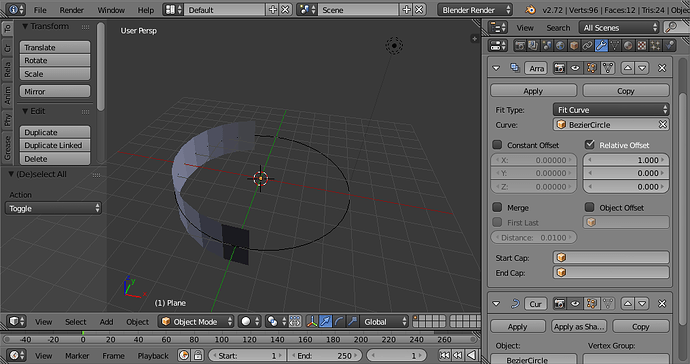The image size is (690, 364).
Task: Toggle Array modifier render visibility camera
Action: 559,68
